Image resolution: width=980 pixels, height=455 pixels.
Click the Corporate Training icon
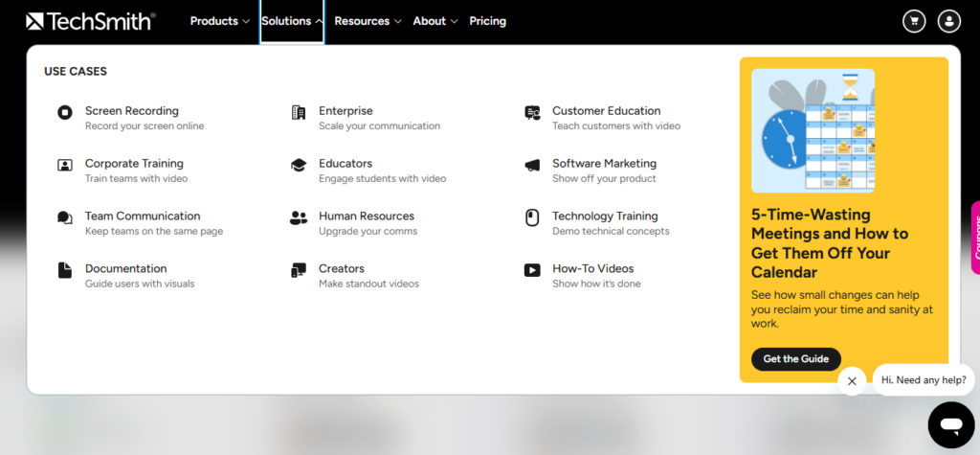(65, 166)
